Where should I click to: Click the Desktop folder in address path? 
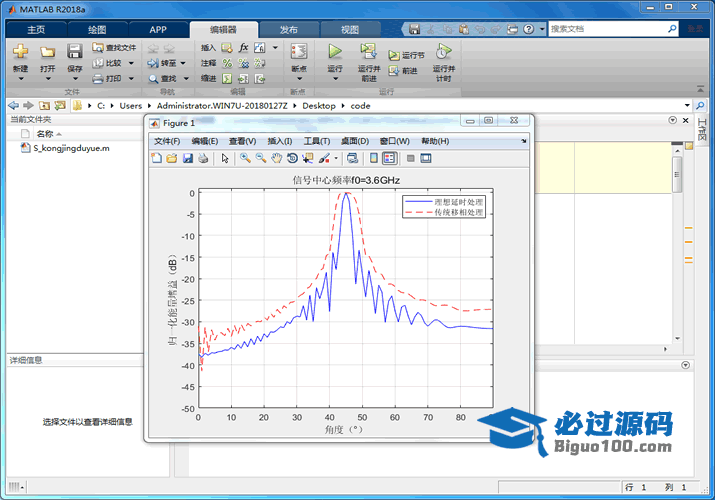[319, 106]
